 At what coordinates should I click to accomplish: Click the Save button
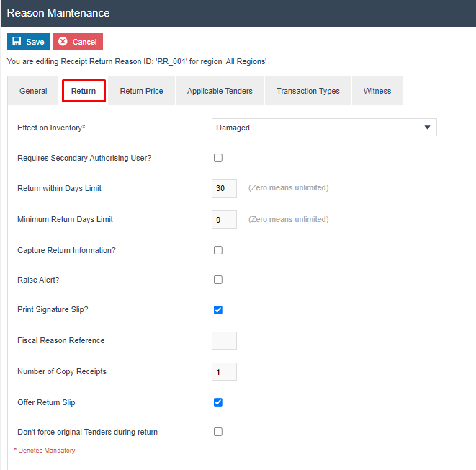coord(29,42)
